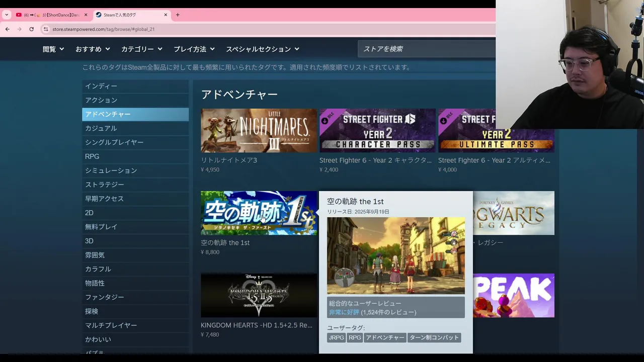The width and height of the screenshot is (644, 362).
Task: Expand the プレイ方法 menu
Action: 194,49
